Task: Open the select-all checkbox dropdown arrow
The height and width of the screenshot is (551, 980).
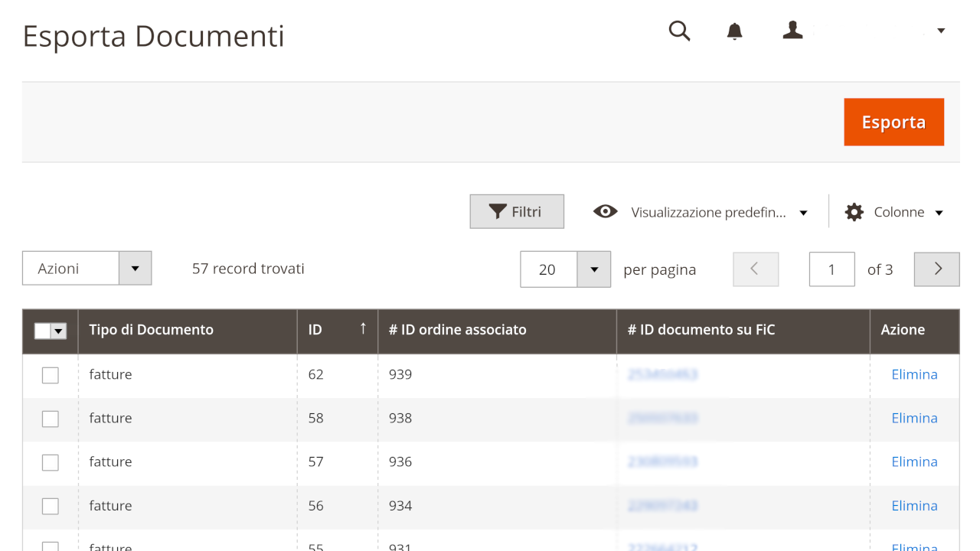Action: [59, 331]
